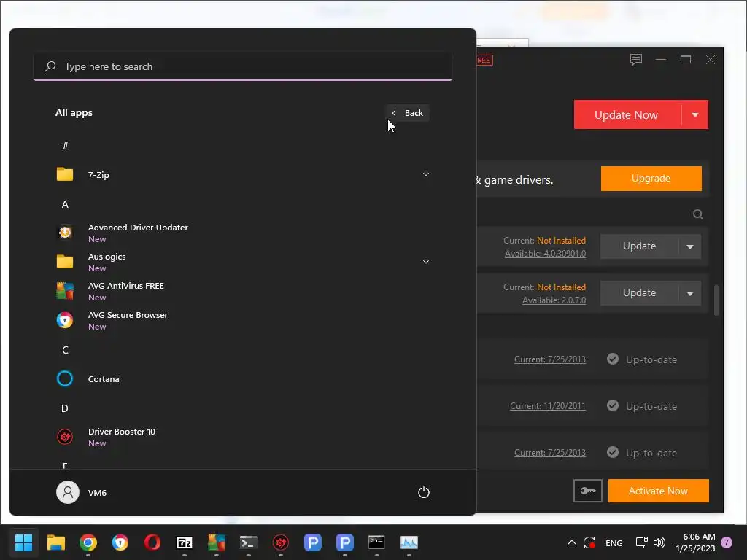
Task: Open Google Chrome from the taskbar
Action: tap(88, 542)
